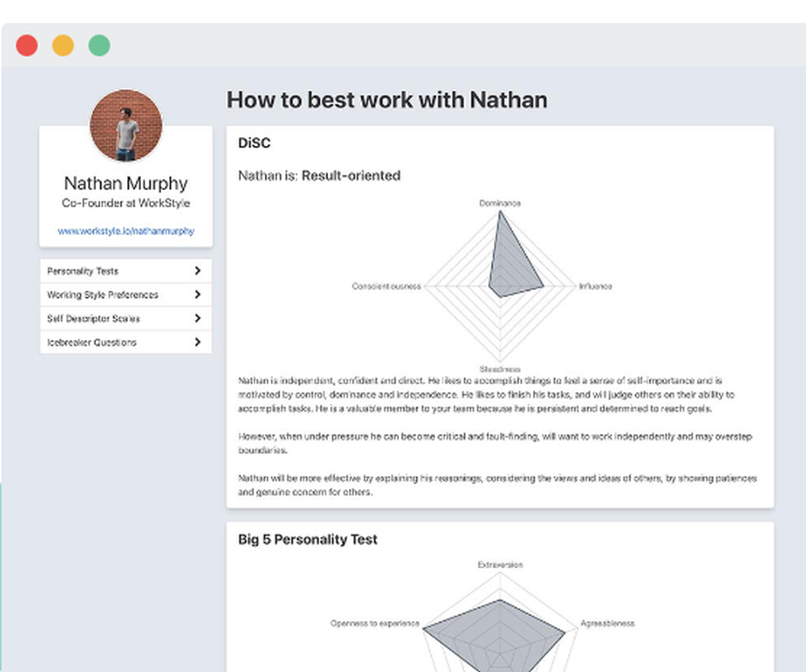Click paragraph starting 'Nathan will be more effective'
Viewport: 806px width, 672px height.
pyautogui.click(x=497, y=485)
